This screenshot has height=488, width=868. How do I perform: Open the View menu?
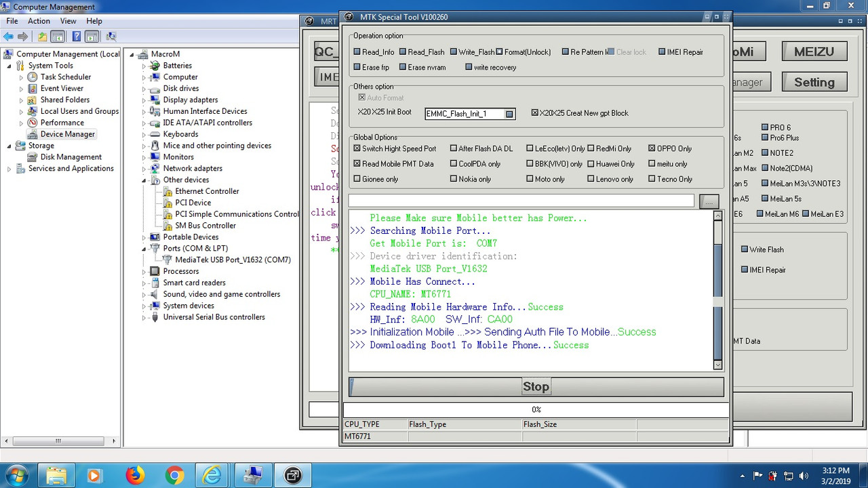pyautogui.click(x=68, y=21)
